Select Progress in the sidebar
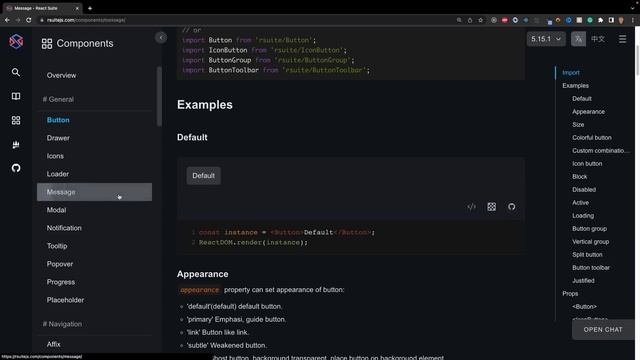The image size is (640, 360). pos(94,282)
